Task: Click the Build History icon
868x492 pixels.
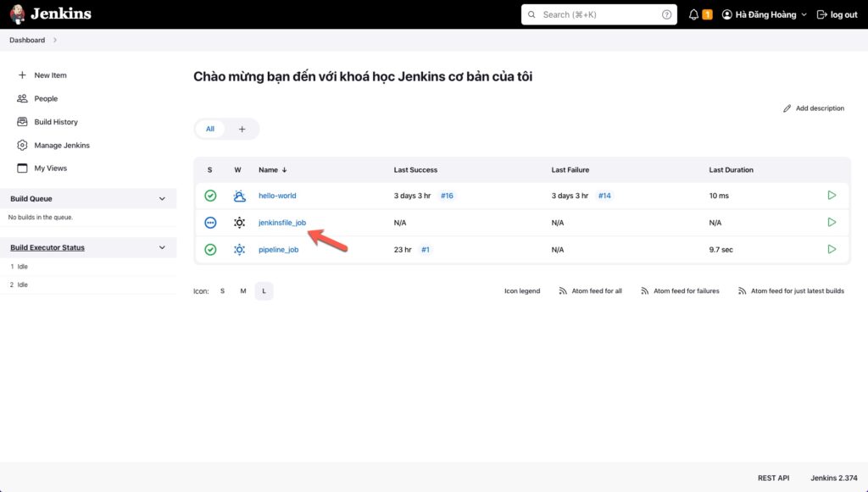Action: tap(22, 122)
